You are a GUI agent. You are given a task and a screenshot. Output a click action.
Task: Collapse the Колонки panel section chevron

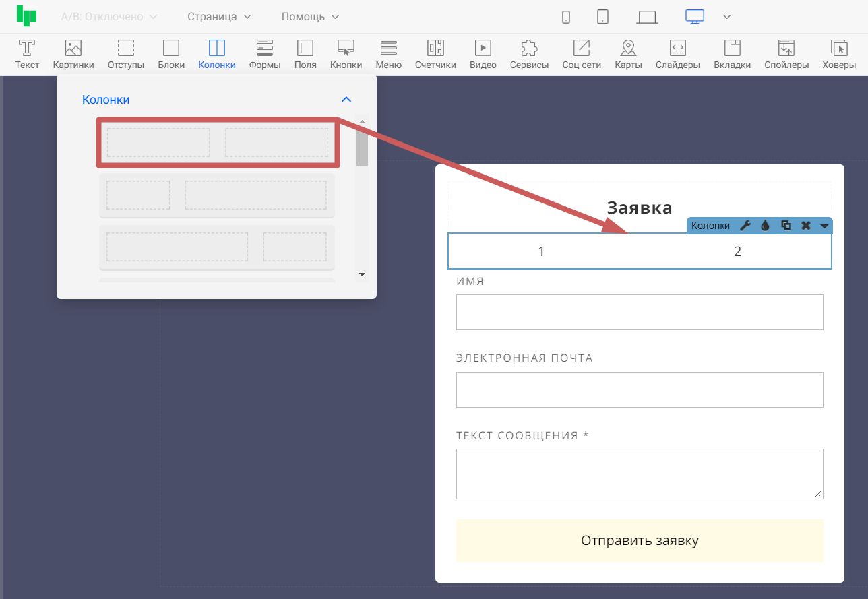coord(346,100)
